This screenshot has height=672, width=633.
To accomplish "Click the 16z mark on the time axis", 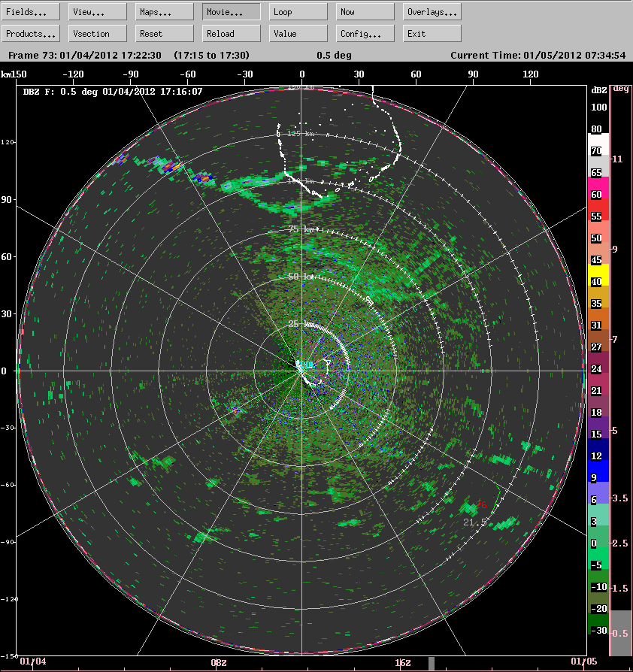I will 402,662.
